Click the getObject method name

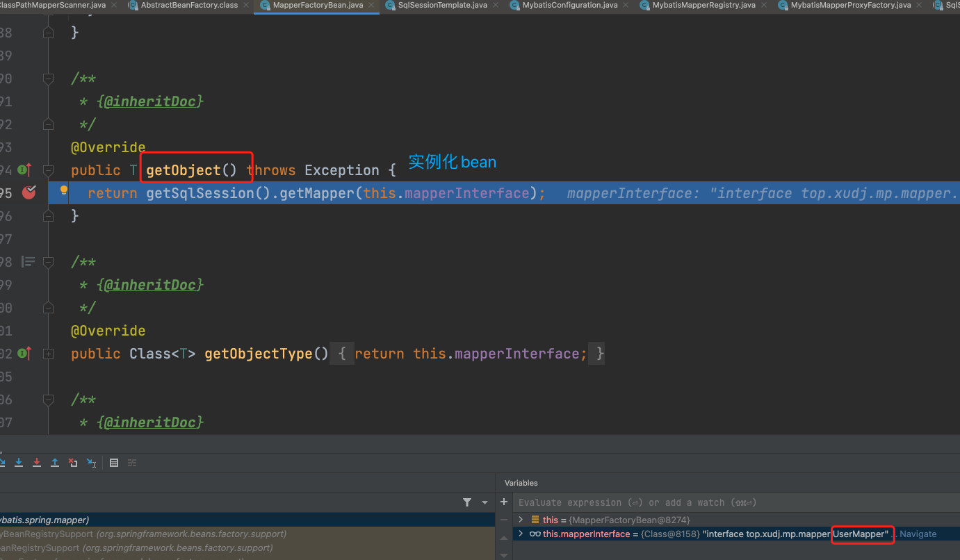[184, 170]
